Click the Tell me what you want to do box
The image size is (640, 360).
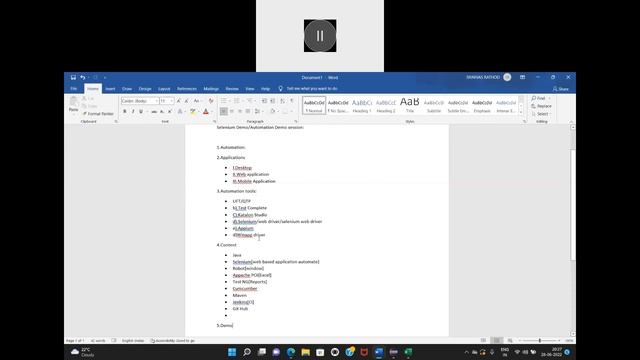tap(312, 89)
